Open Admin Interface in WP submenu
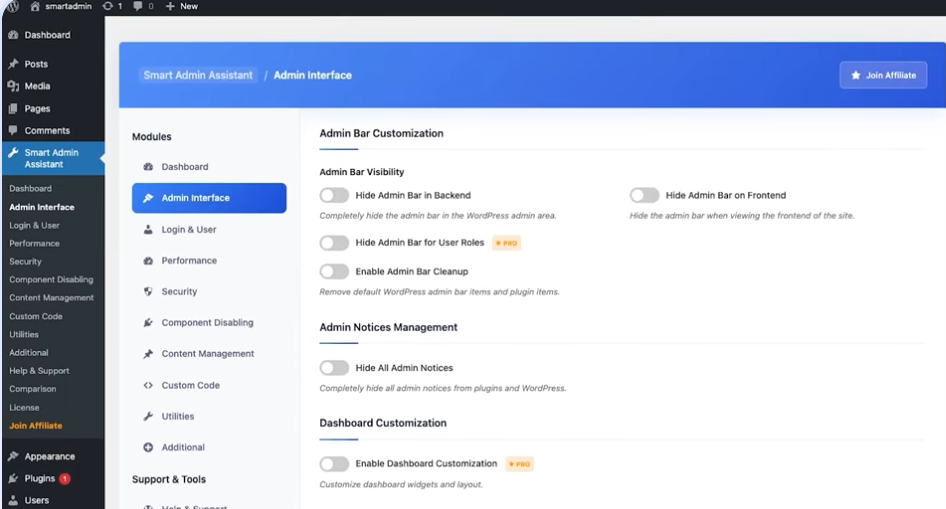The height and width of the screenshot is (509, 946). pyautogui.click(x=42, y=207)
